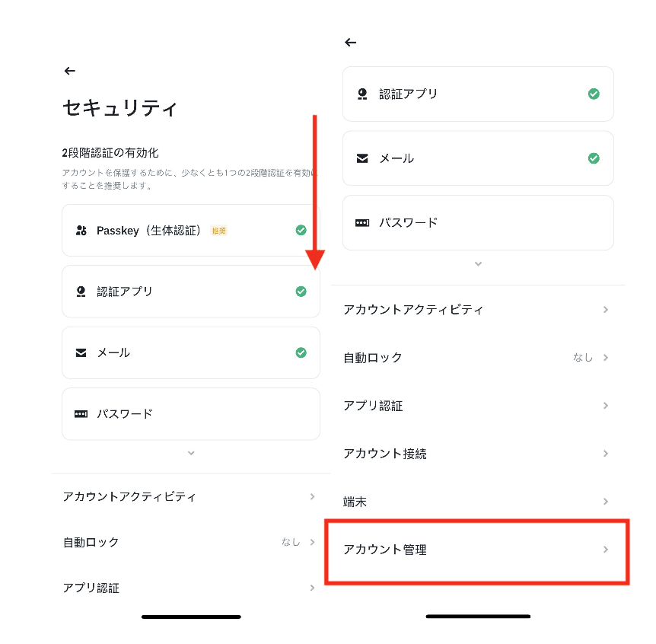Tap the 推奨 badge beside Passkey
Screen dimensions: 656x644
pyautogui.click(x=219, y=231)
